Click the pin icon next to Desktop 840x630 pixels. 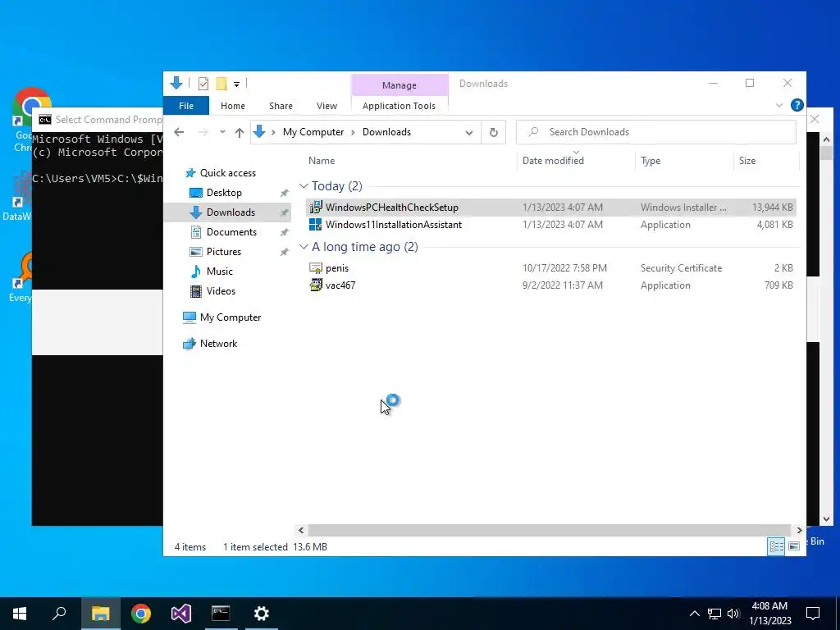tap(284, 193)
